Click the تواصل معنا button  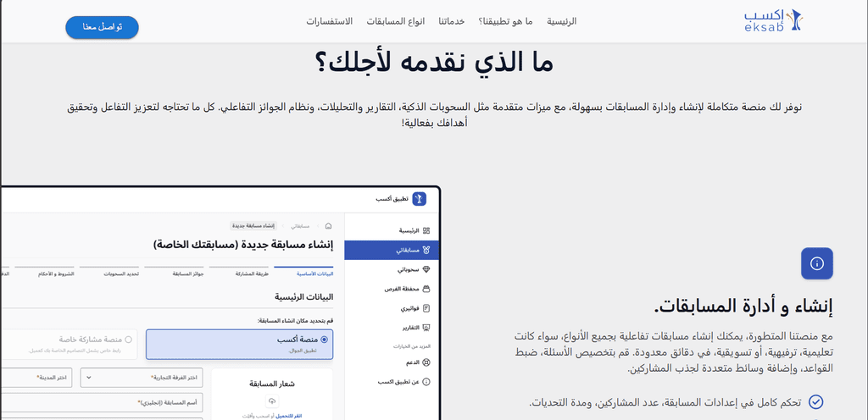102,27
